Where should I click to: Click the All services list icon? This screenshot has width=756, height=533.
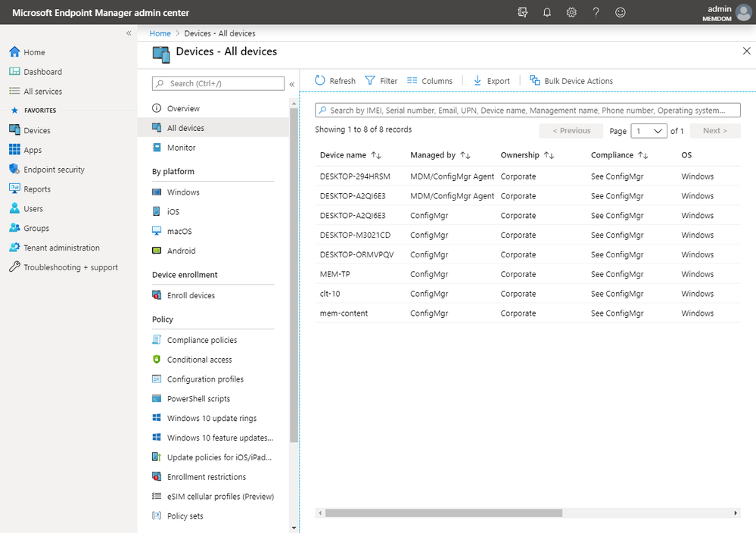pos(15,91)
